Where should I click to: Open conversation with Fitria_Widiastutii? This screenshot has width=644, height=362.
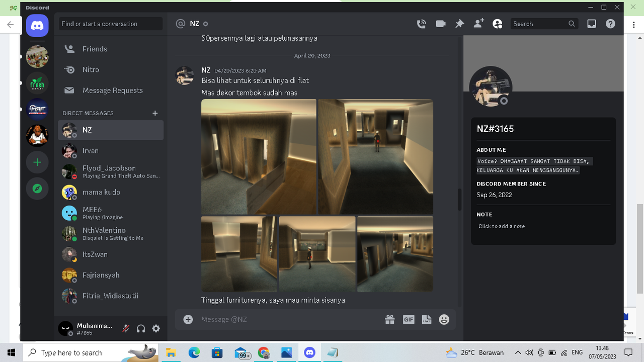click(111, 296)
